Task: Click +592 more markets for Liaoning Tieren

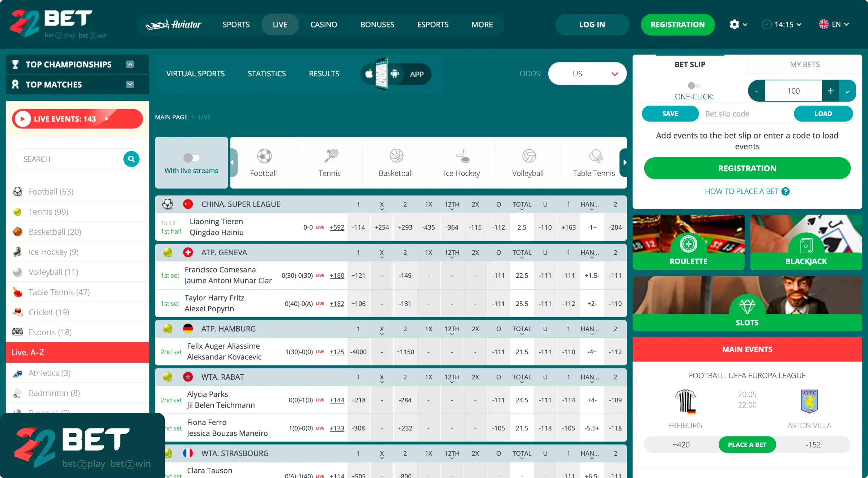Action: [x=337, y=227]
